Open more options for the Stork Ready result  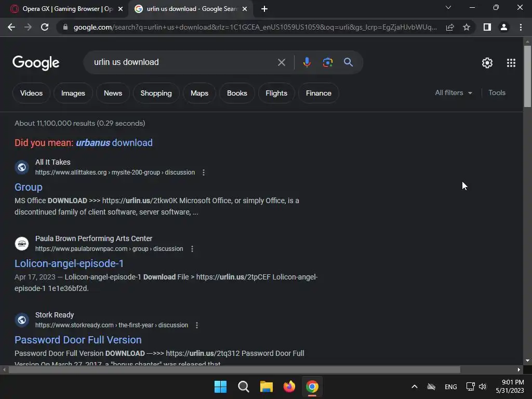point(197,325)
